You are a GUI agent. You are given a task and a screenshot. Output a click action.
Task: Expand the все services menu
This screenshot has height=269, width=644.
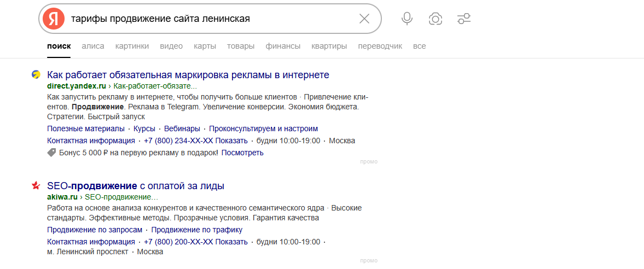pos(419,46)
